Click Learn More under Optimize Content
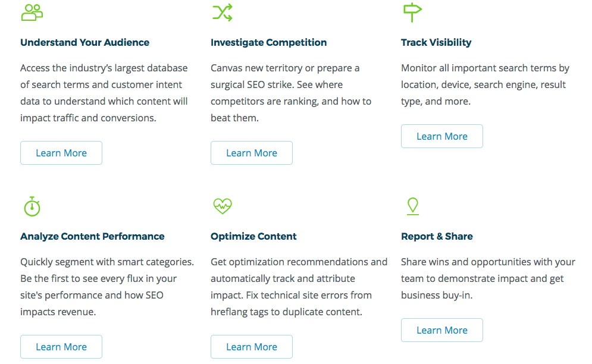 pos(251,347)
